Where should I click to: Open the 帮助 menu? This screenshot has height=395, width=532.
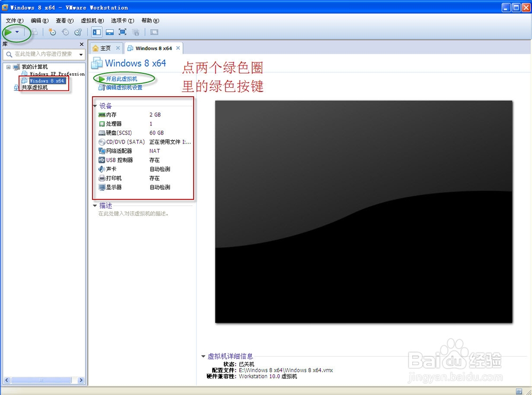click(151, 21)
